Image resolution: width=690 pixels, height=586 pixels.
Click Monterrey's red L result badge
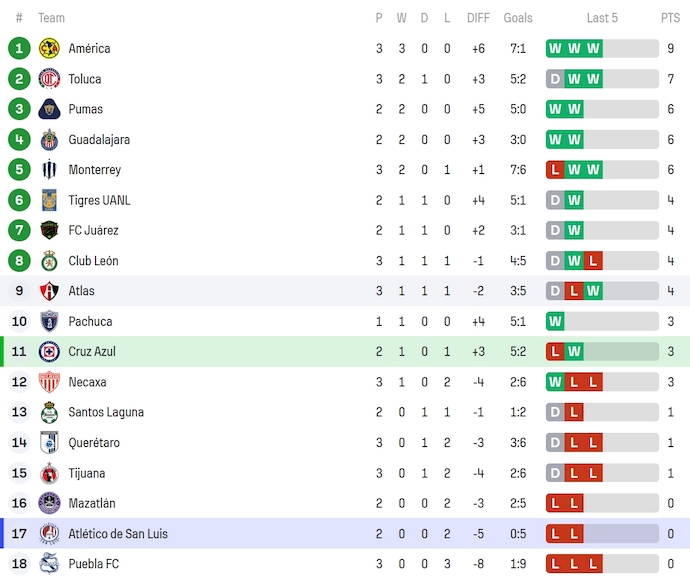point(555,170)
